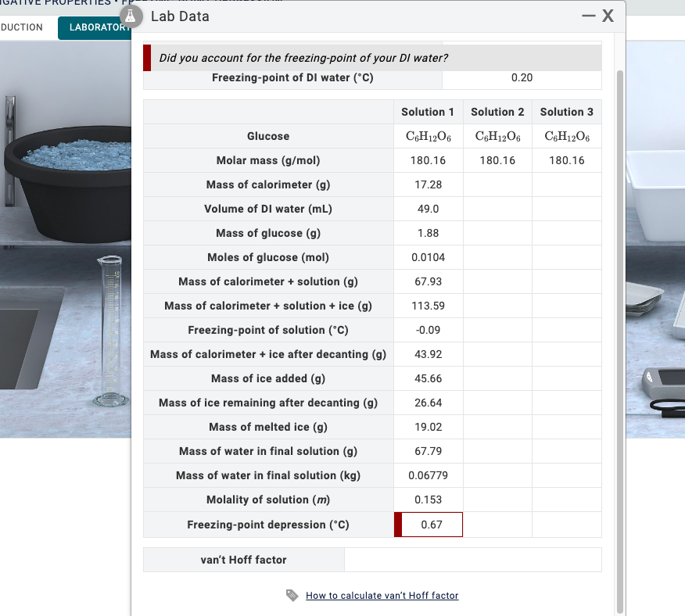The image size is (685, 616).
Task: Click Solution 2 mass of calorimeter cell
Action: [x=497, y=184]
